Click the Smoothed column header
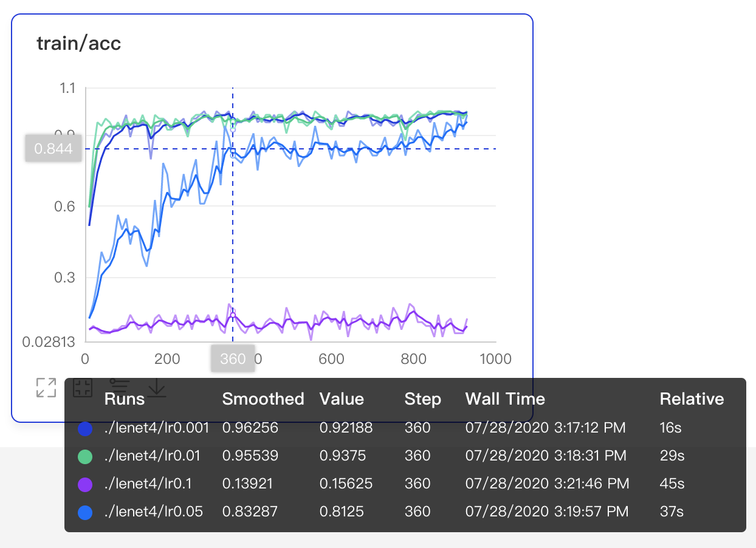 [x=263, y=399]
